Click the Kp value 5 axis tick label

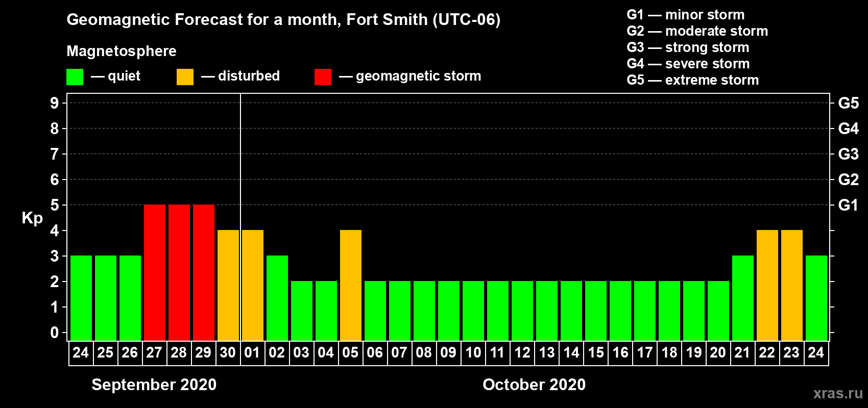pos(55,205)
